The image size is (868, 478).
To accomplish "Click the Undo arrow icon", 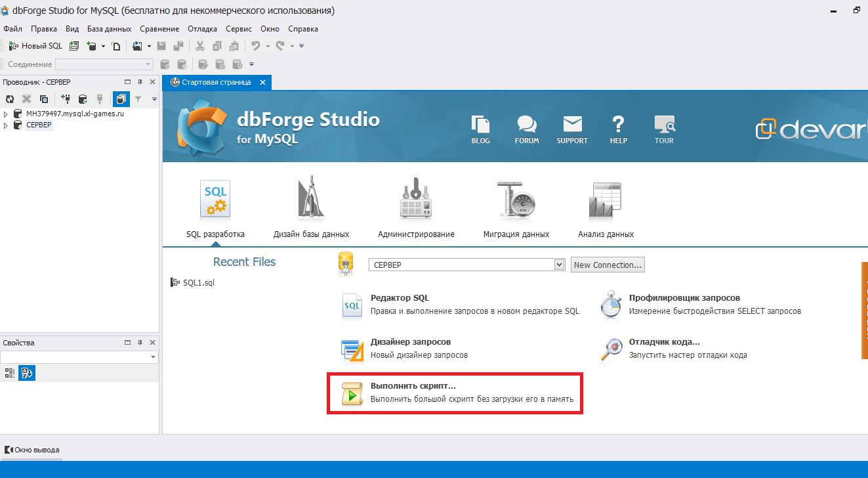I will [257, 46].
